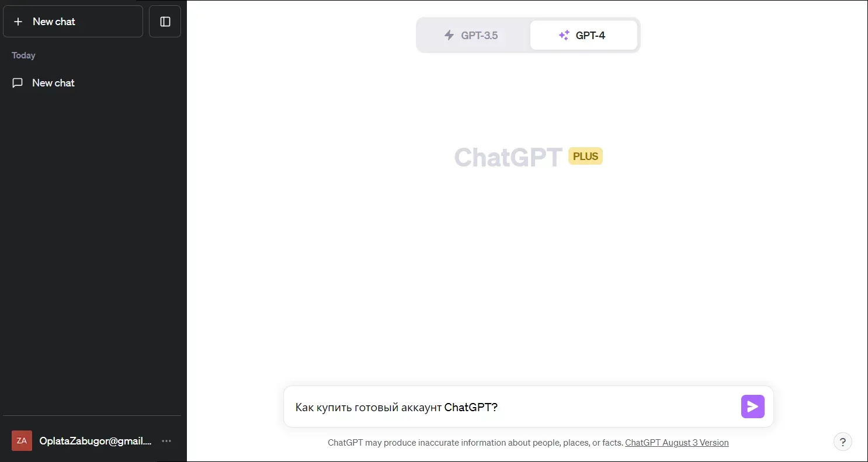Viewport: 868px width, 462px height.
Task: Click the PLUS badge next to ChatGPT
Action: (x=585, y=157)
